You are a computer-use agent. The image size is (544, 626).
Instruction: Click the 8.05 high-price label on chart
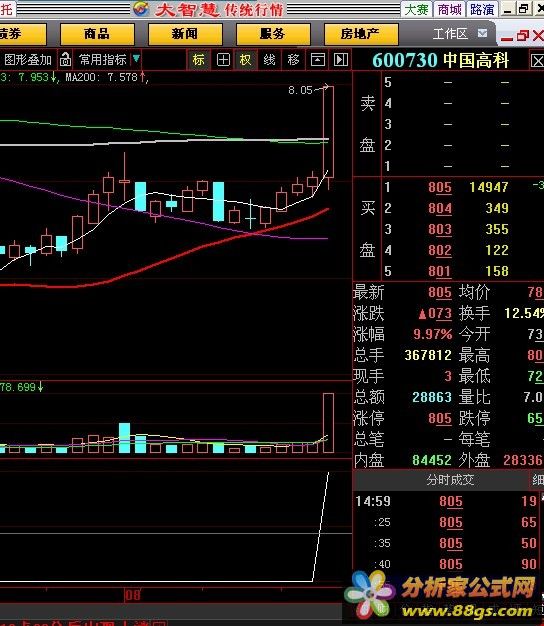(x=300, y=90)
